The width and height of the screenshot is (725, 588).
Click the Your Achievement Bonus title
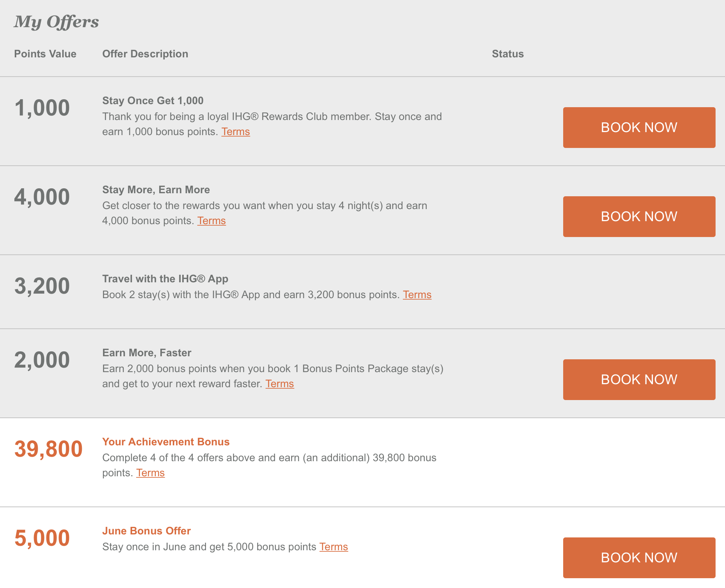(166, 442)
